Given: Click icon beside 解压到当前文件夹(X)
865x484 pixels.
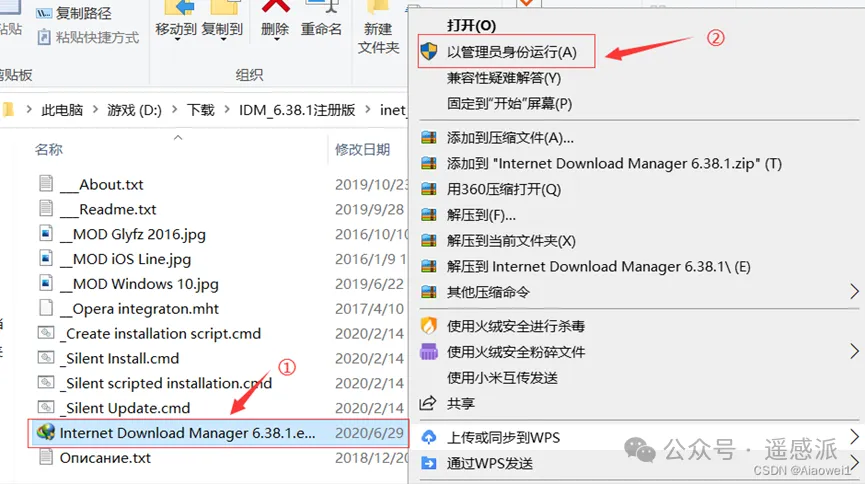Looking at the screenshot, I should [x=429, y=241].
